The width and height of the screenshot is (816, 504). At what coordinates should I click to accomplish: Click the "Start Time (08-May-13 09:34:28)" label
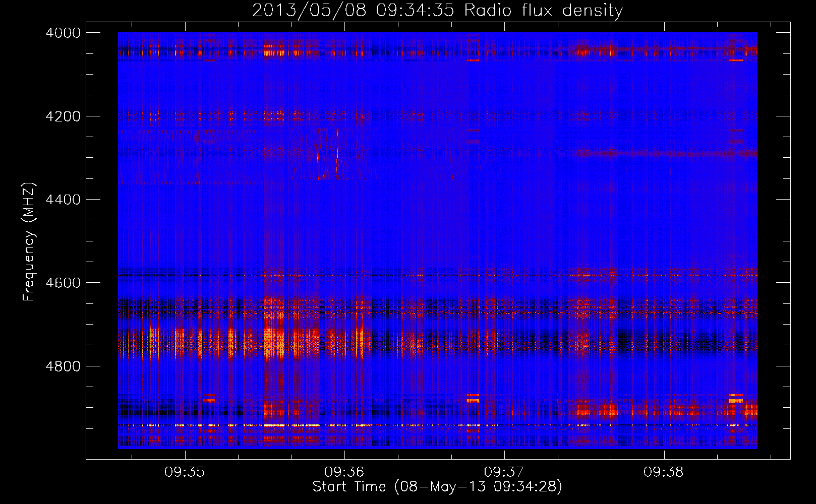tap(437, 487)
